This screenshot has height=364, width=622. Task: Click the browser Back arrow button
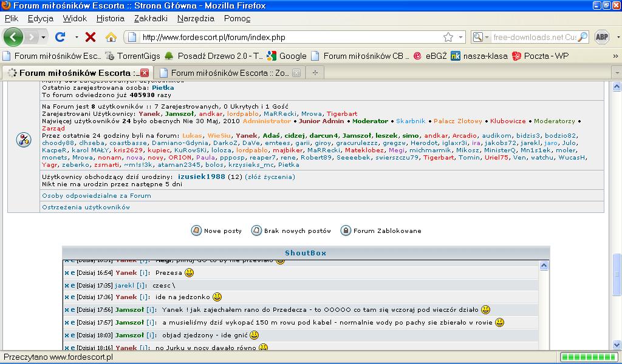[13, 37]
